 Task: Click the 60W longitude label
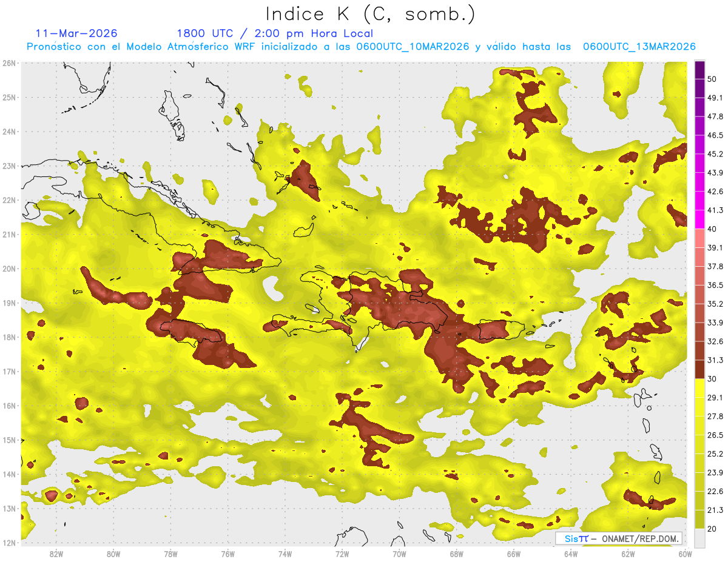pos(685,554)
